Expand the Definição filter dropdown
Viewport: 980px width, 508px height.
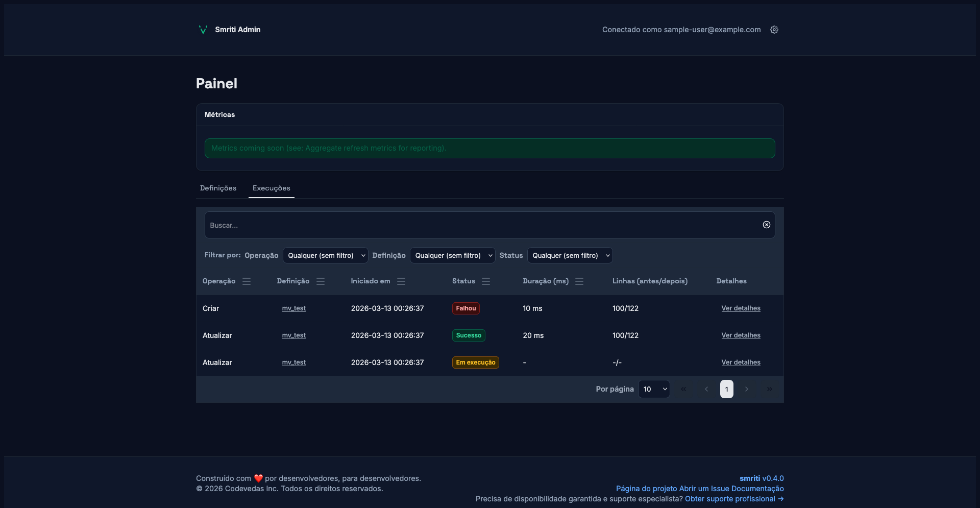pyautogui.click(x=452, y=255)
